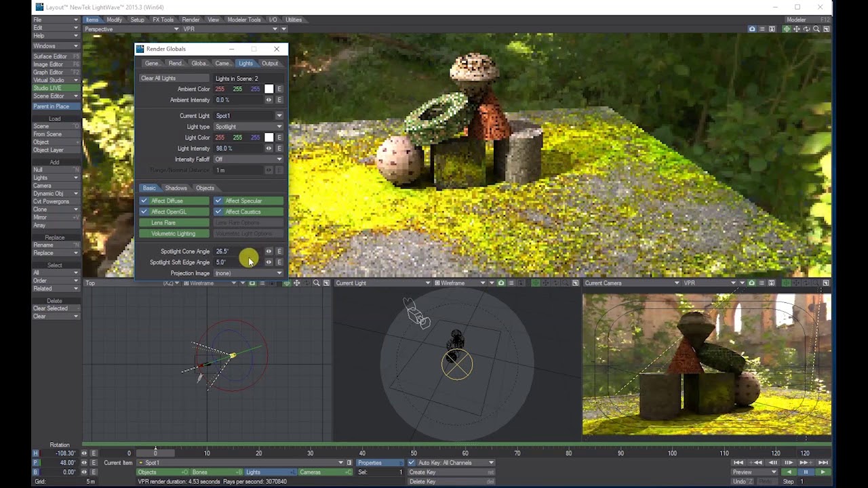Maximize the Current Camera viewport
This screenshot has height=488, width=868.
[x=826, y=283]
